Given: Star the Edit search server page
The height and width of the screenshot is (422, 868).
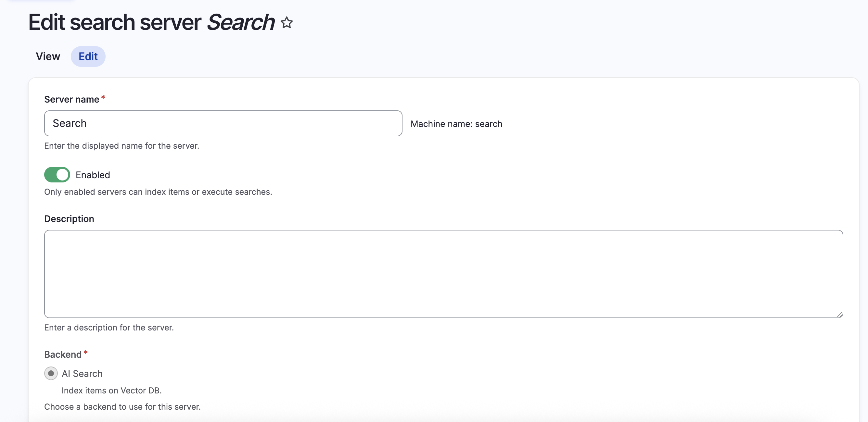Looking at the screenshot, I should pos(286,23).
